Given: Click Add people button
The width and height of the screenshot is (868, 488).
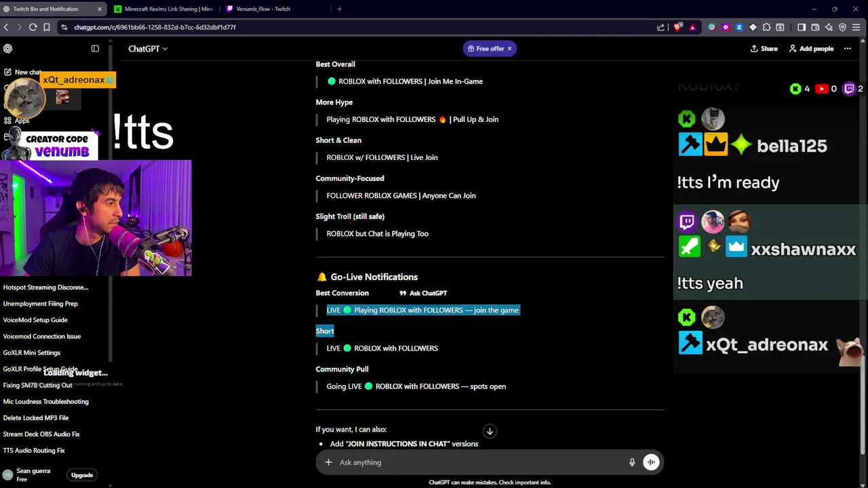Looking at the screenshot, I should (811, 49).
